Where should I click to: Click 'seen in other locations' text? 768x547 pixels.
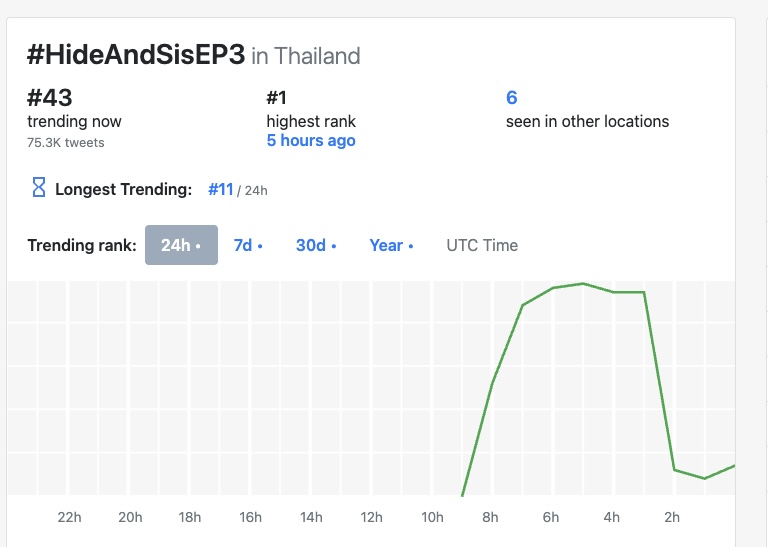587,121
